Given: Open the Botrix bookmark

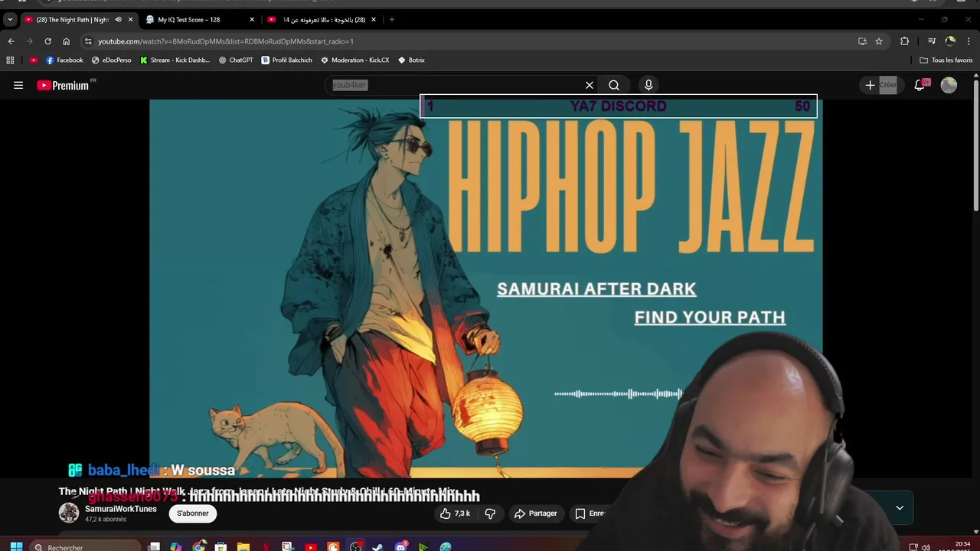Looking at the screenshot, I should (x=411, y=60).
